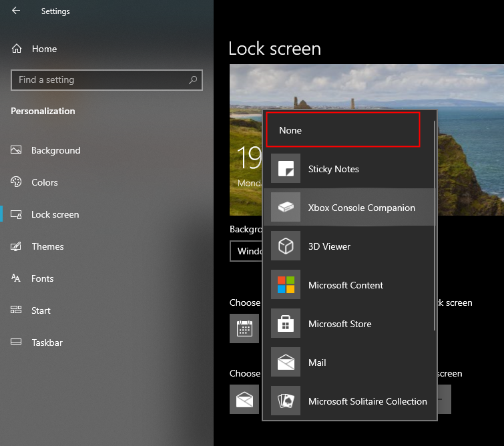Click the Colors palette icon

tap(16, 182)
